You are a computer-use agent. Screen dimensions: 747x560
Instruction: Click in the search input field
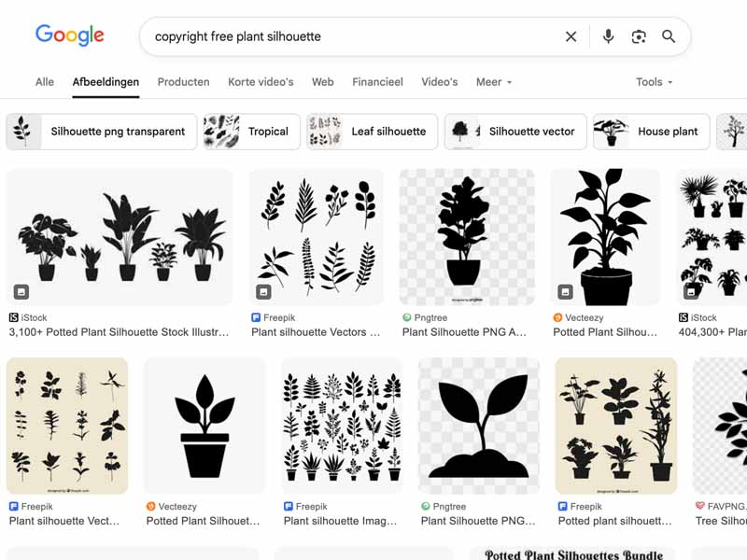click(355, 36)
